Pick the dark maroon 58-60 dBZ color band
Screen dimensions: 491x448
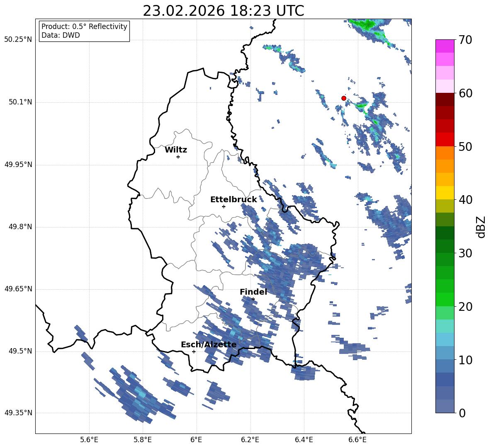click(x=445, y=99)
